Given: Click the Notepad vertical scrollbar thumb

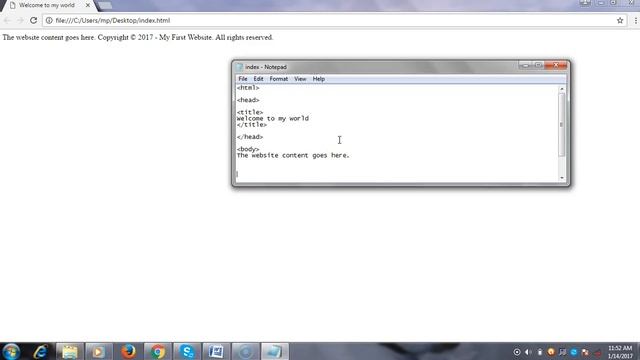Looking at the screenshot, I should click(562, 124).
